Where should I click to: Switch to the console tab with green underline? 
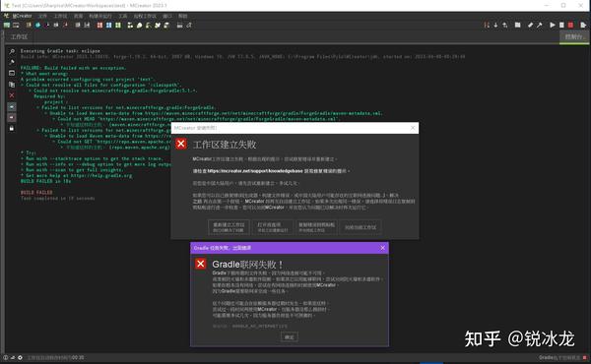(574, 36)
